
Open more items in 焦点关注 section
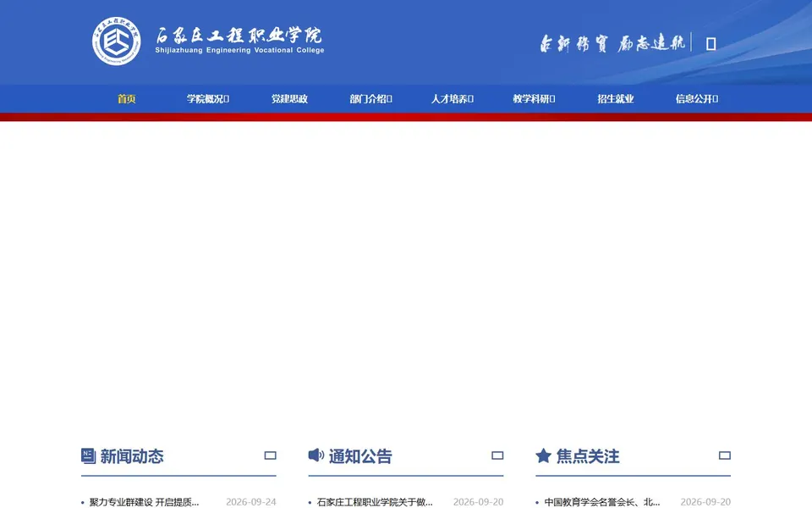(725, 456)
